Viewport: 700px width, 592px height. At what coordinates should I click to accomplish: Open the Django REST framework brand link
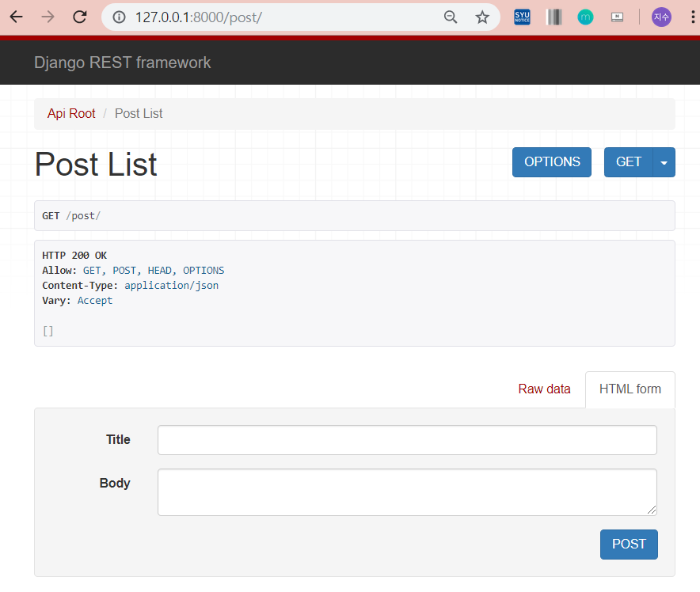tap(122, 63)
